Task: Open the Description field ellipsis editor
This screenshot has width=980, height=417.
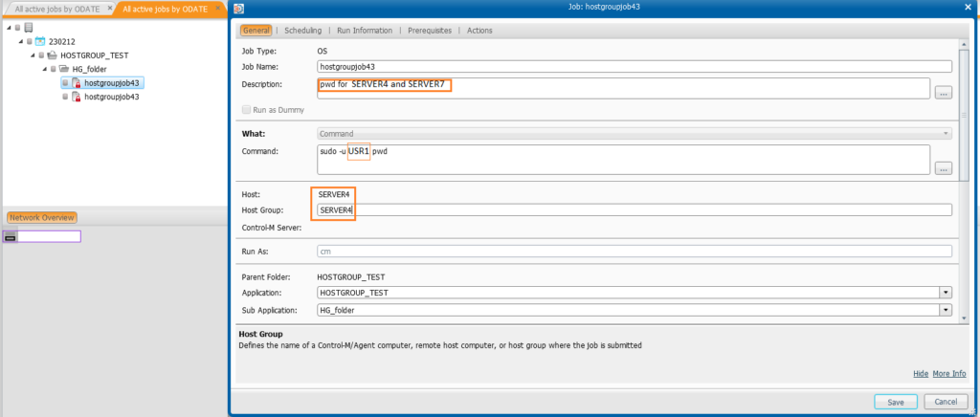Action: (943, 93)
